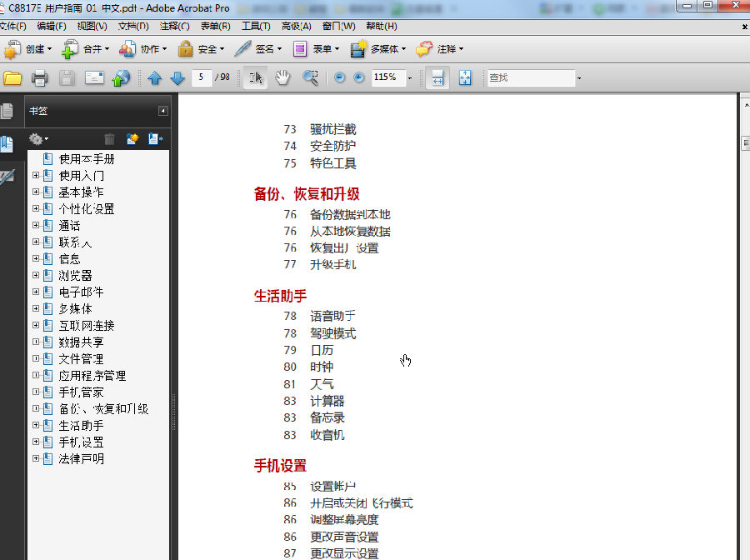
Task: Click the next page down arrow button
Action: click(177, 77)
